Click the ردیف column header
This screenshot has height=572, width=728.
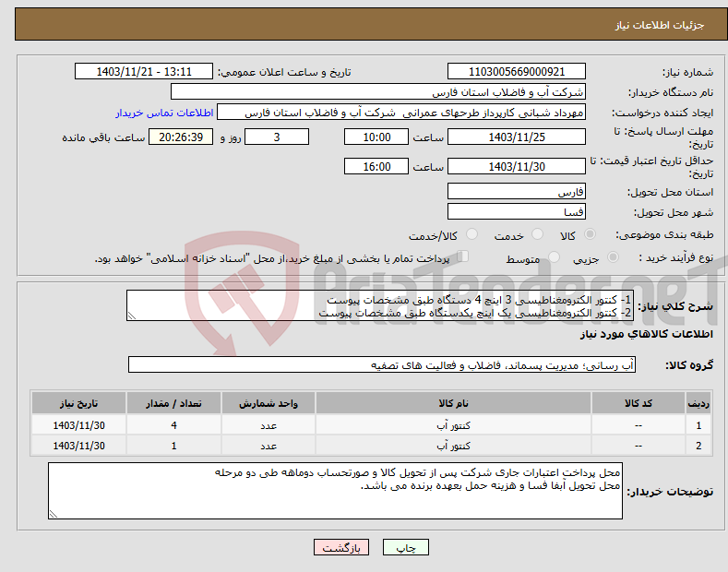point(698,403)
